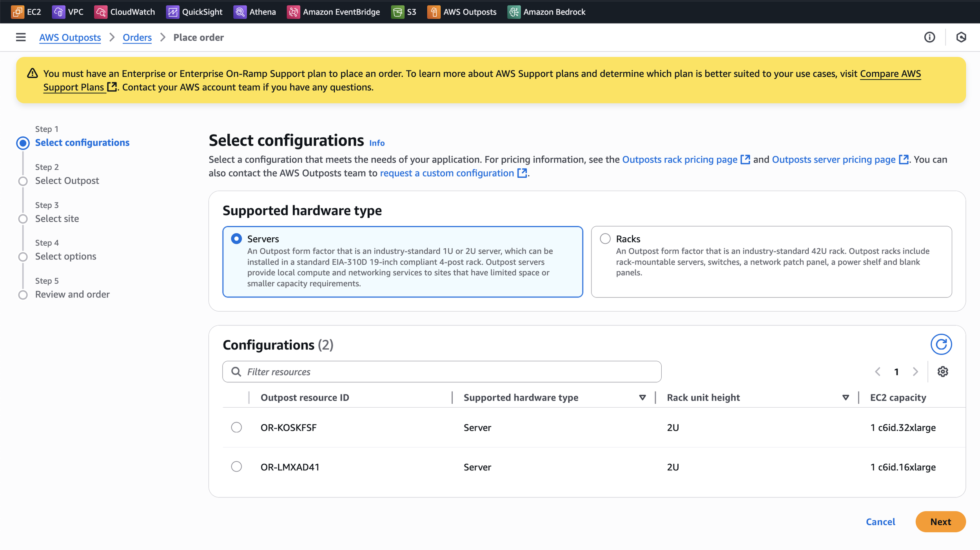Open request a custom configuration link
Image resolution: width=980 pixels, height=550 pixels.
coord(447,173)
